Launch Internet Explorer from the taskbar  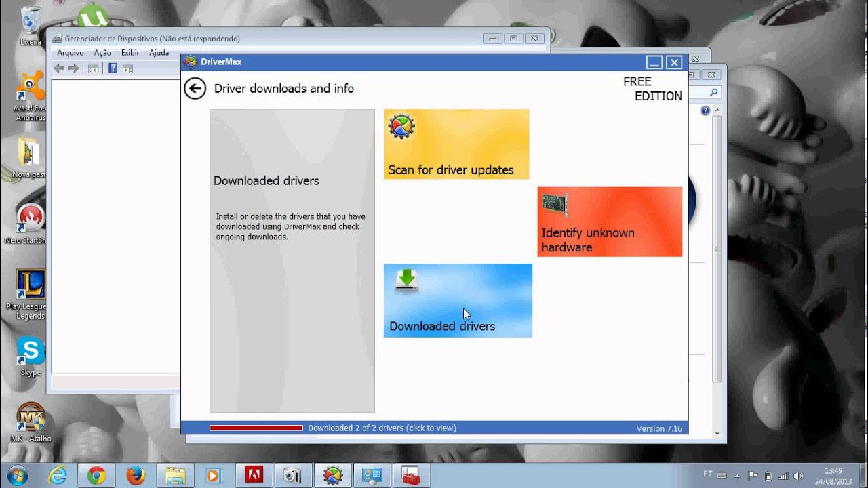pos(58,476)
